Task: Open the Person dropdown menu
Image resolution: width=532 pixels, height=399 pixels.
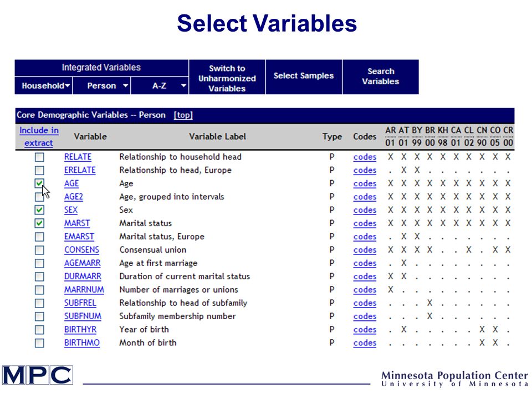Action: 102,85
